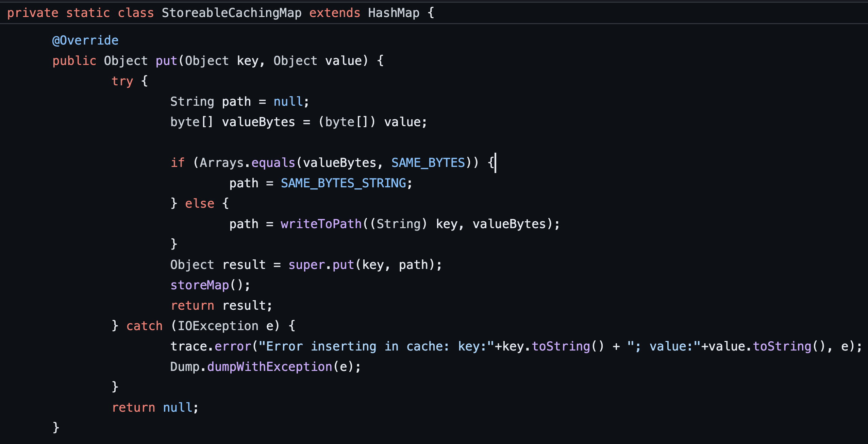Click the 'return result;' statement

221,306
